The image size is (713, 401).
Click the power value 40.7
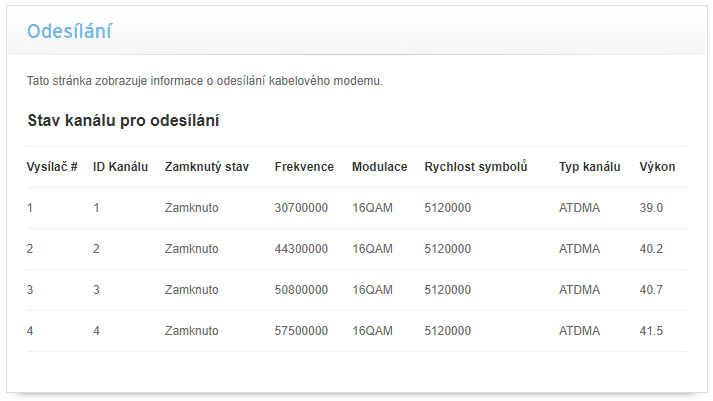[x=651, y=290]
